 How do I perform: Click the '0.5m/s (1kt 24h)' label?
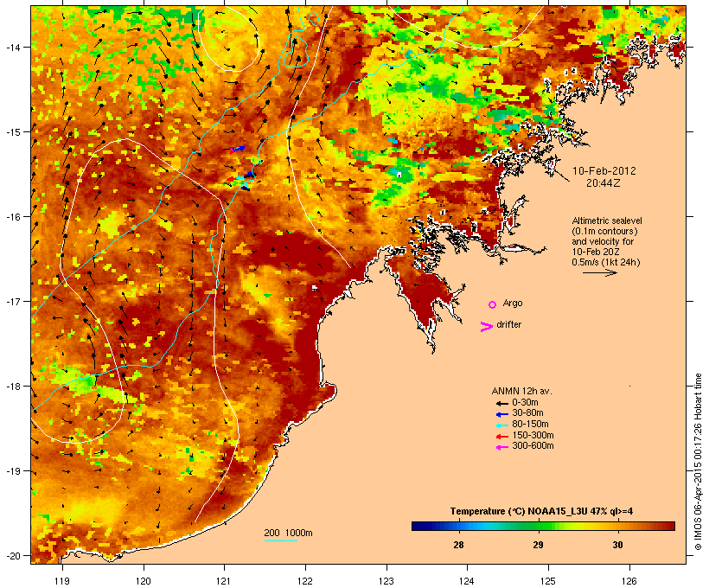pyautogui.click(x=606, y=262)
